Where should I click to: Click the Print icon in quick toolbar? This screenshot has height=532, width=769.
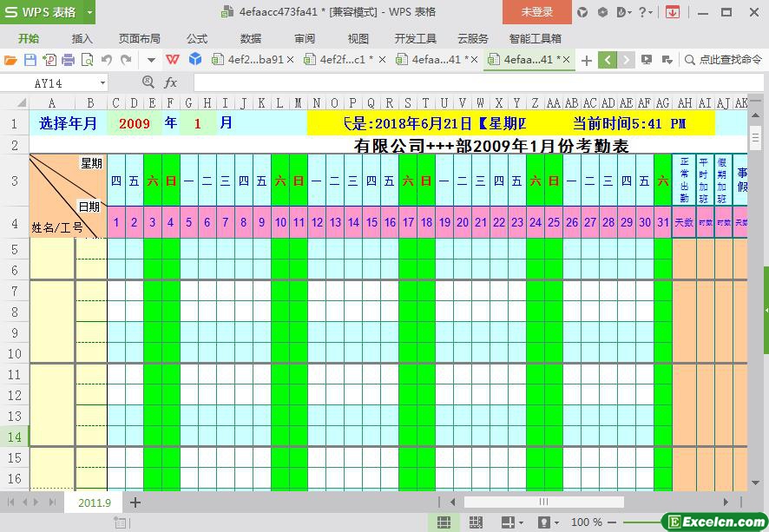click(68, 60)
